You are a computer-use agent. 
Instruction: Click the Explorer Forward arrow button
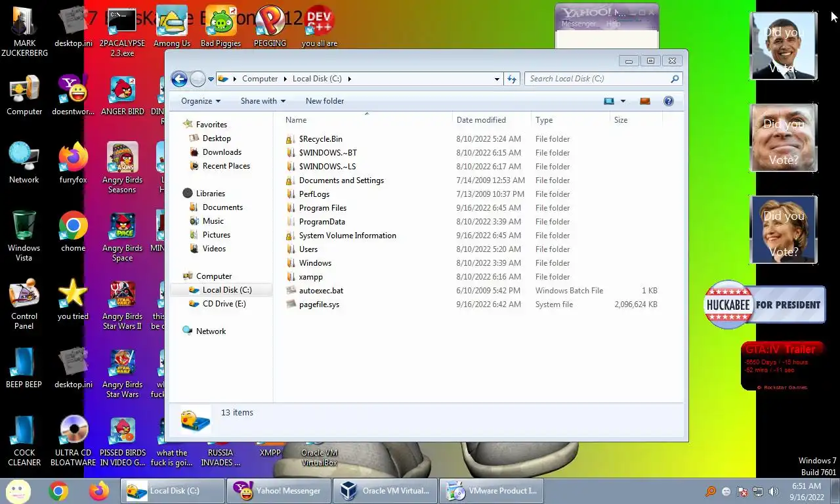click(x=198, y=79)
